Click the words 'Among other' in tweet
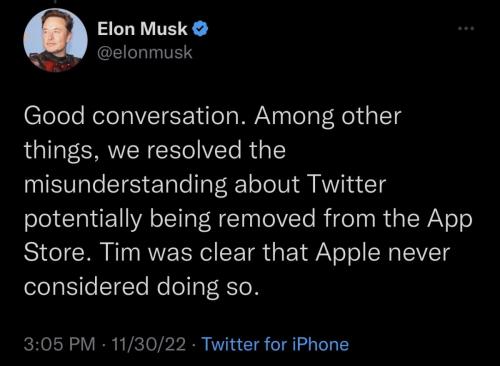This screenshot has width=500, height=366. pos(328,116)
